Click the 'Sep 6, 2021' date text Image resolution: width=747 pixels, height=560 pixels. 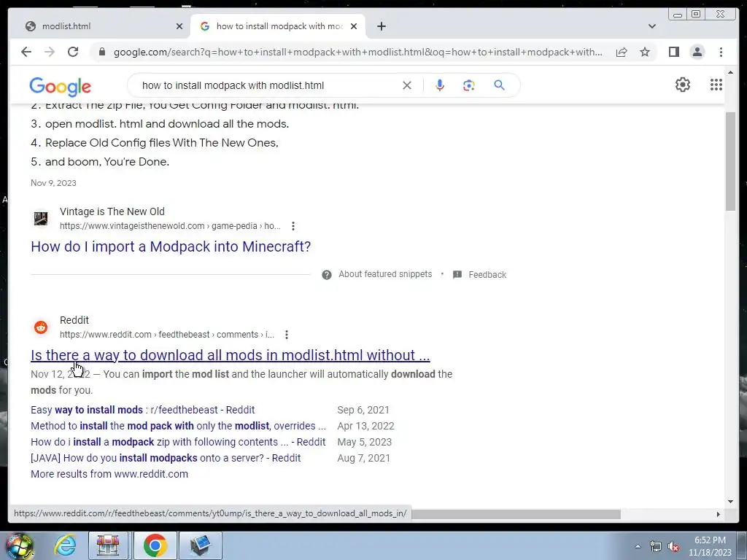coord(363,410)
